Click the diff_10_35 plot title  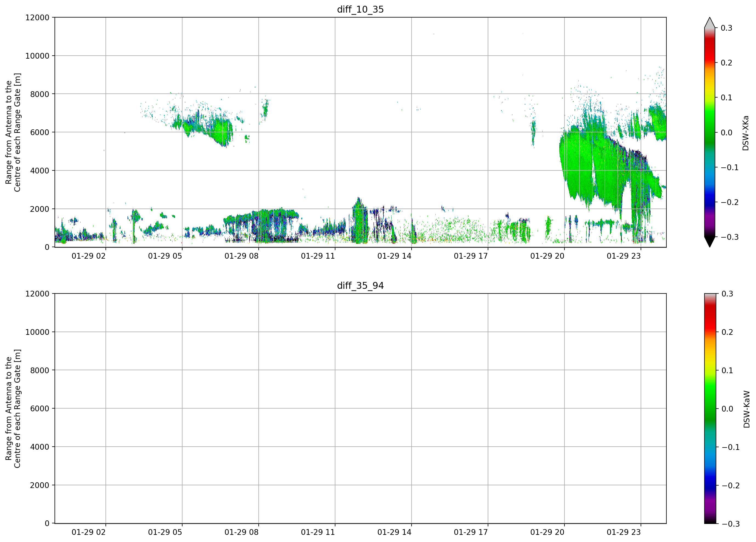point(360,9)
